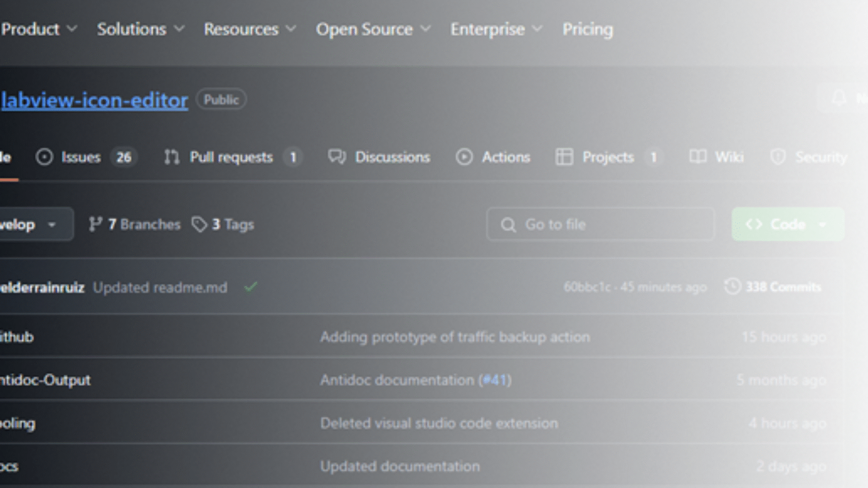Click the green check status icon
The height and width of the screenshot is (488, 868).
pos(251,287)
